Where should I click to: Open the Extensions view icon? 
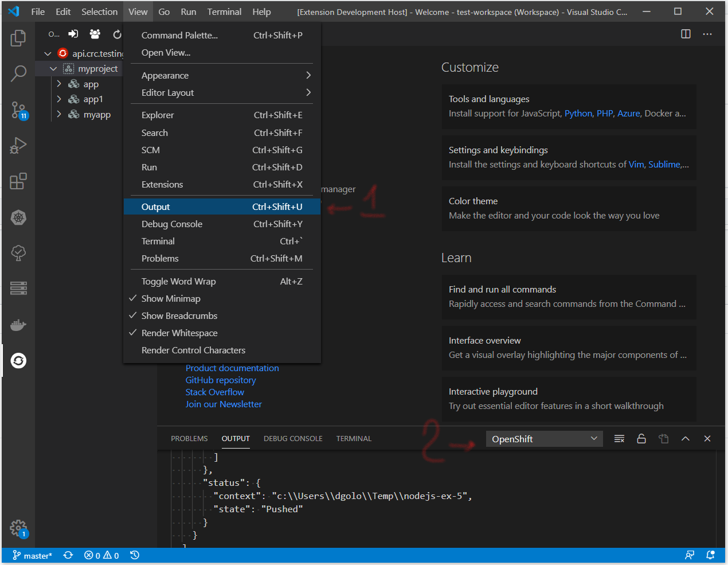coord(18,181)
